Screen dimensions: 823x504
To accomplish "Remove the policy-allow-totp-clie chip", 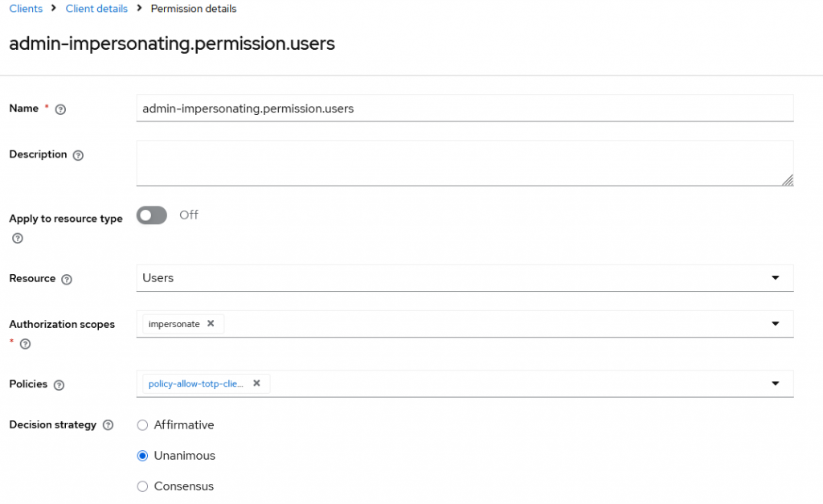I will 256,383.
